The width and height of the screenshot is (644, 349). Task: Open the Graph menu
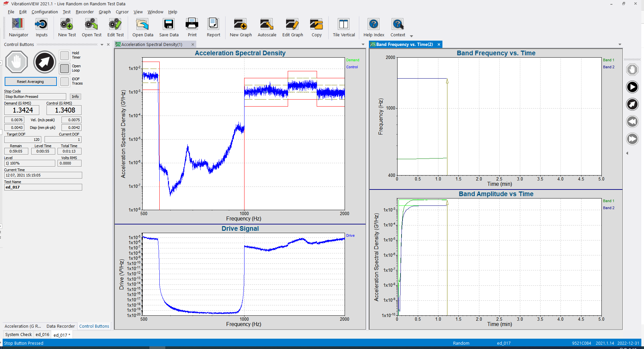click(x=104, y=12)
